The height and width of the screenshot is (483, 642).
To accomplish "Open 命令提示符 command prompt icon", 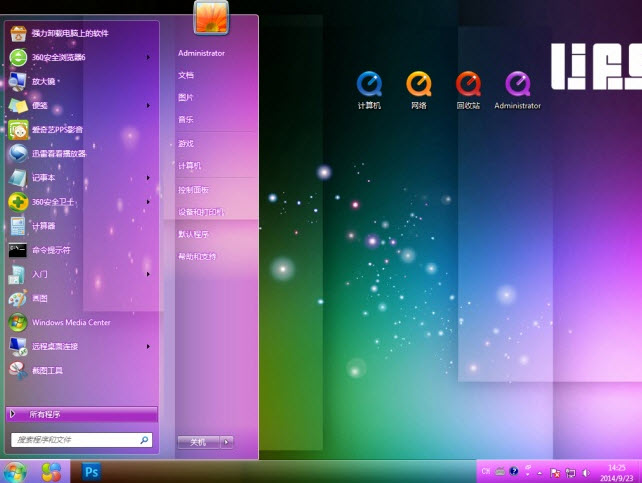I will pyautogui.click(x=18, y=250).
